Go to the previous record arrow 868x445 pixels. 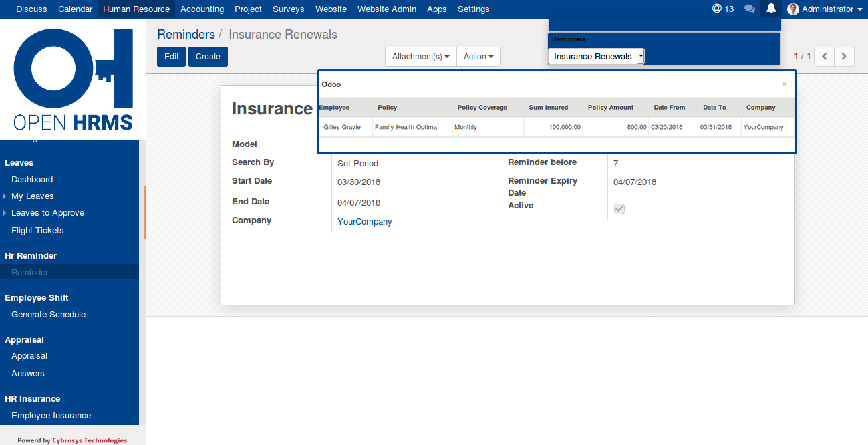pos(825,57)
